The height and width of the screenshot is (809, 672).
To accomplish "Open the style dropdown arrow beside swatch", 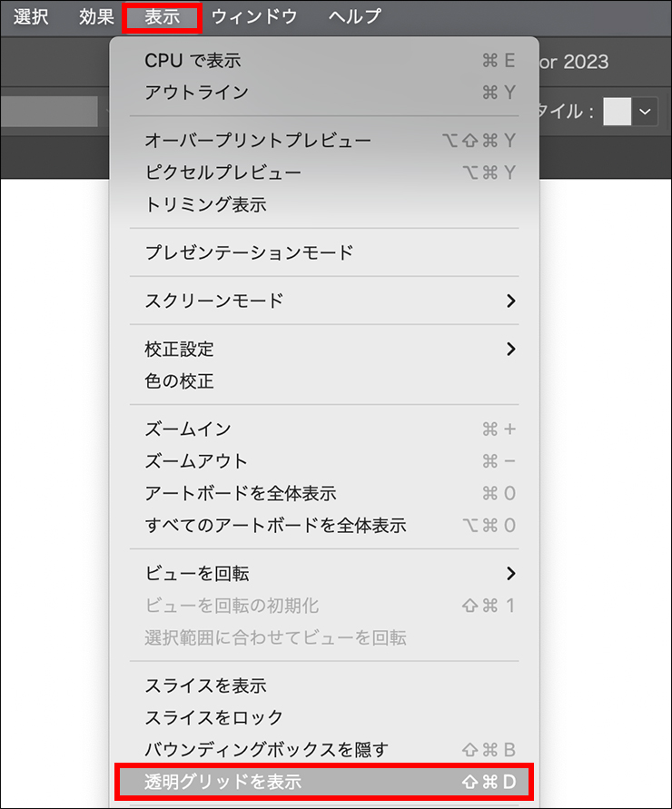I will click(x=646, y=112).
